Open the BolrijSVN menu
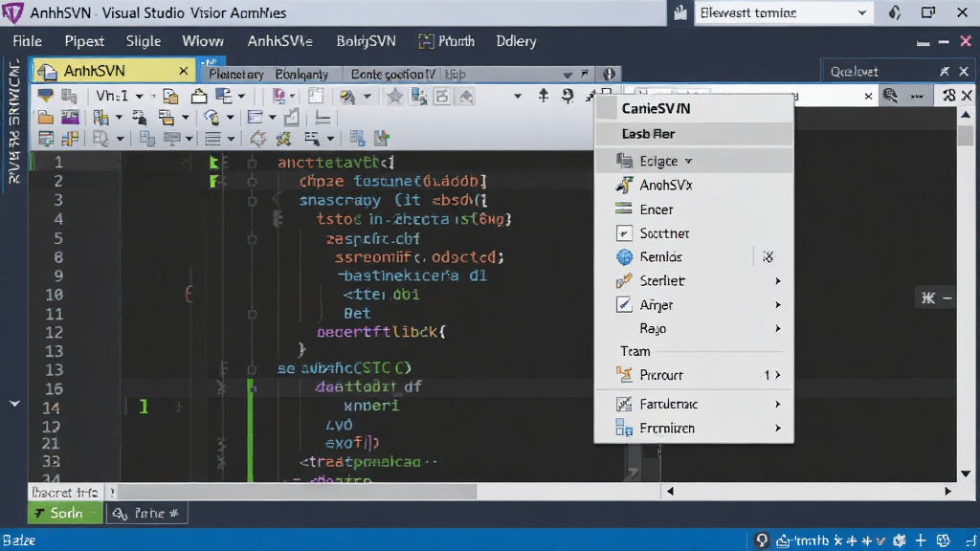Viewport: 980px width, 551px height. tap(366, 41)
